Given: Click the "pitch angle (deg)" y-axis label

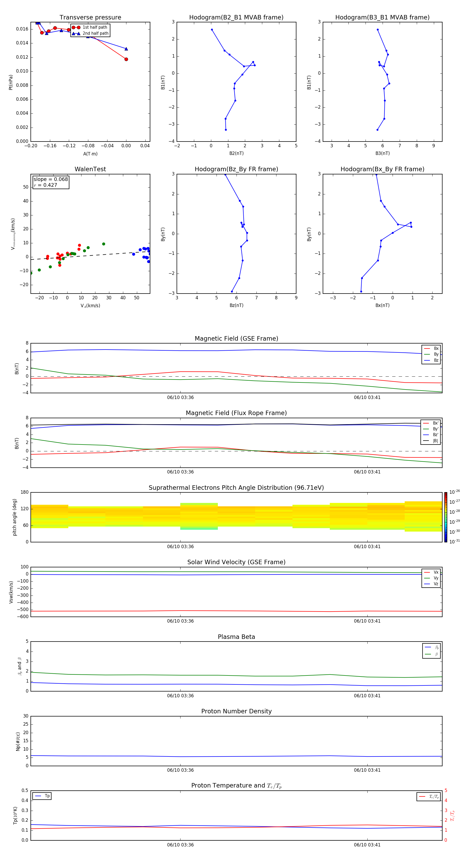Looking at the screenshot, I should (x=14, y=517).
